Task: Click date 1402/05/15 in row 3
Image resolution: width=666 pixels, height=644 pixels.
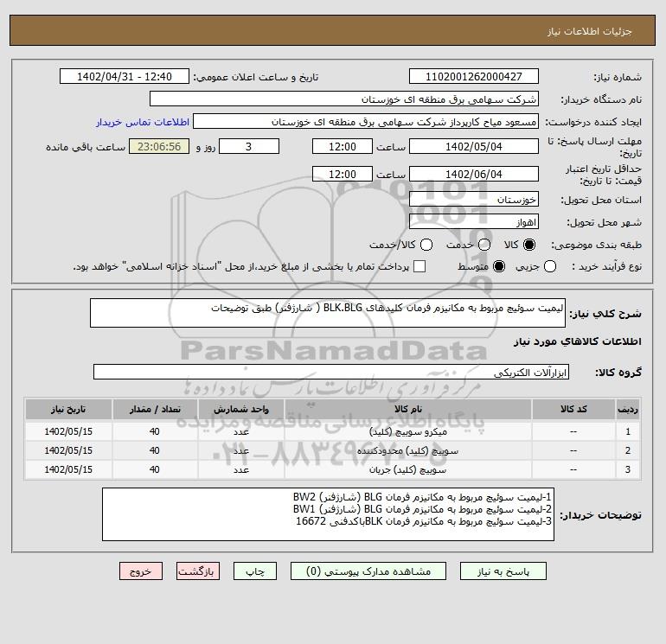Action: (68, 469)
